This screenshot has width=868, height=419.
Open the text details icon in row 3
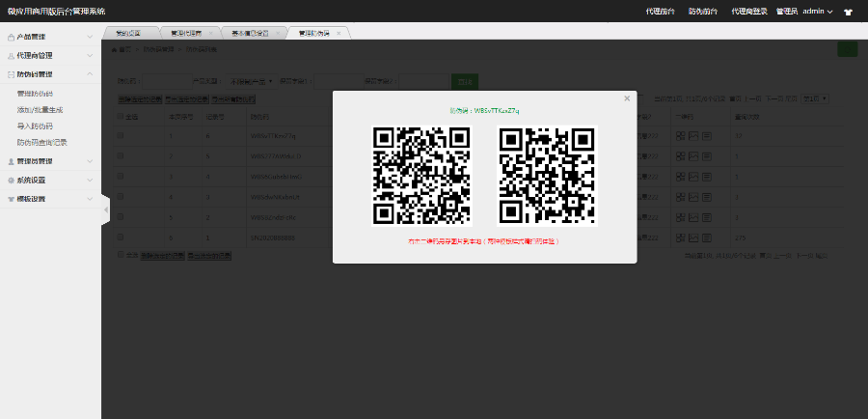(x=707, y=177)
